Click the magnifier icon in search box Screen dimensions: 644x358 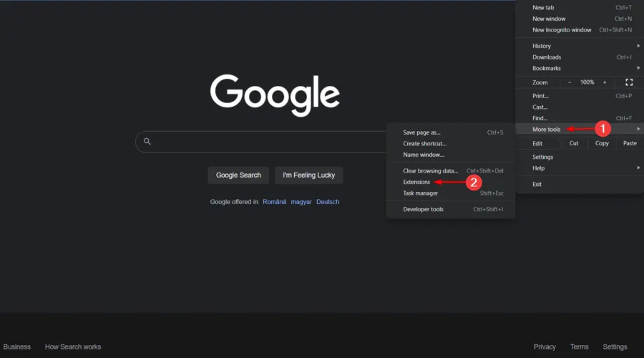[x=147, y=142]
